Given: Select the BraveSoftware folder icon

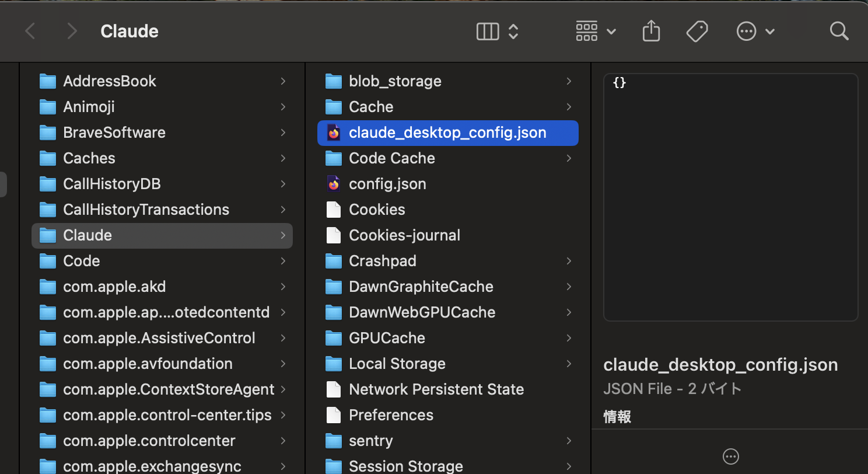Looking at the screenshot, I should click(x=48, y=133).
